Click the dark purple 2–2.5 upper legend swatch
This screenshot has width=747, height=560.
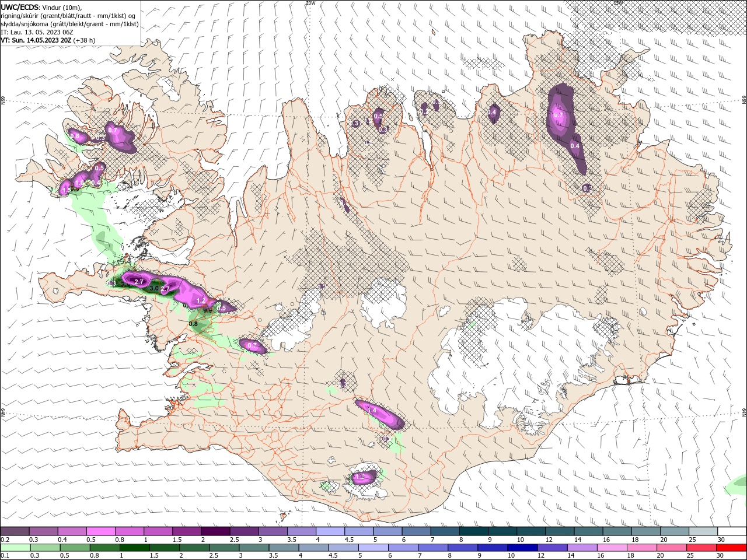(x=215, y=531)
